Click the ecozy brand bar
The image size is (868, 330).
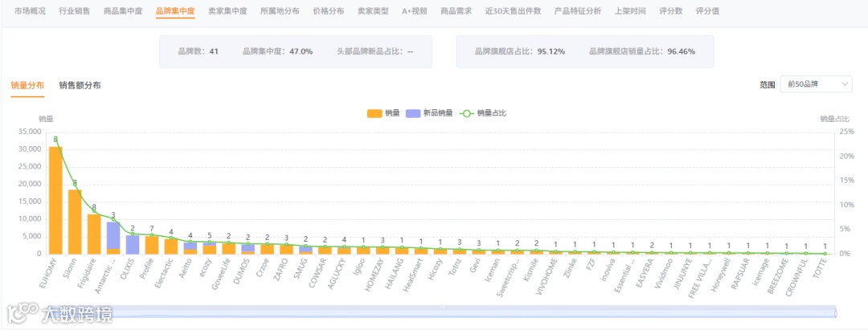209,247
